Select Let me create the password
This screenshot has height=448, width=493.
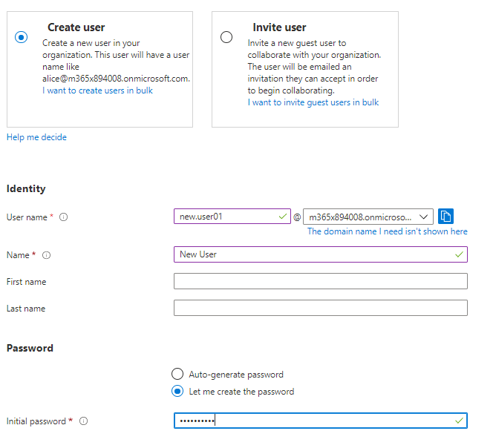[177, 391]
